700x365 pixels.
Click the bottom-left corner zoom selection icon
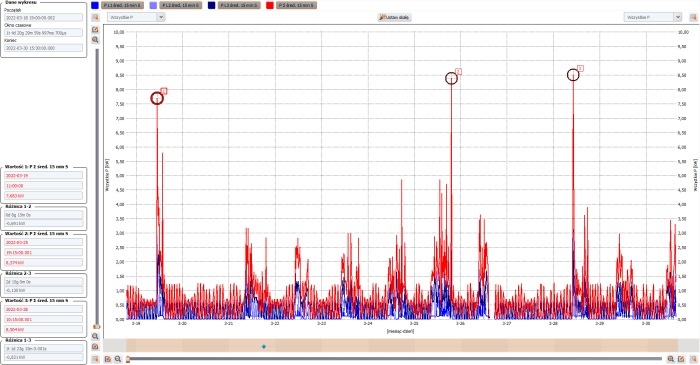[x=95, y=359]
